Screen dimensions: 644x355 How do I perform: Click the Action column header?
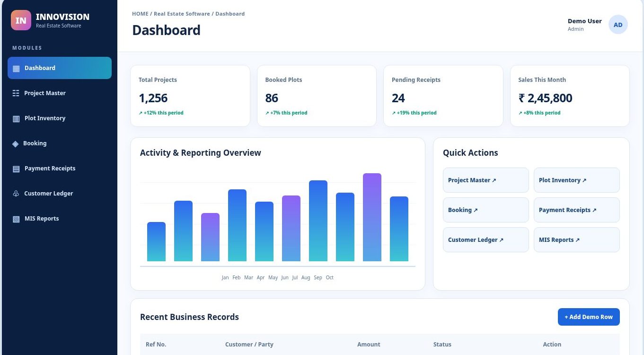pyautogui.click(x=552, y=345)
